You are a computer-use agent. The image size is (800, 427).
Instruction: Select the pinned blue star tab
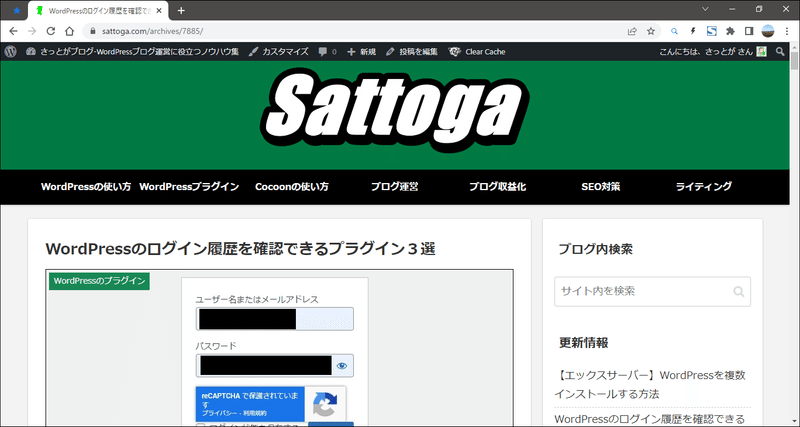(17, 10)
